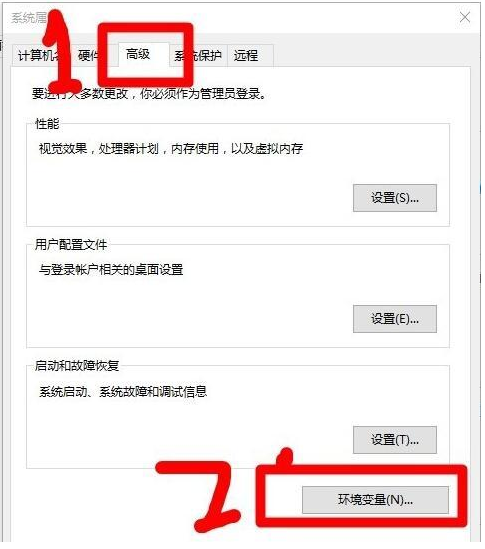Open startup and recovery 设置(T) button
485x549 pixels.
[395, 440]
